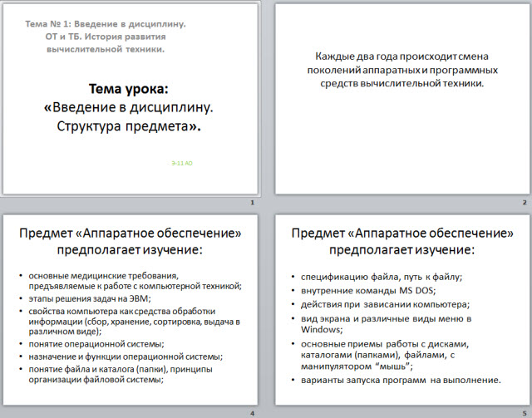This screenshot has width=532, height=418.
Task: Click bullet 'внутренние команды MS DOS;'
Action: click(368, 291)
